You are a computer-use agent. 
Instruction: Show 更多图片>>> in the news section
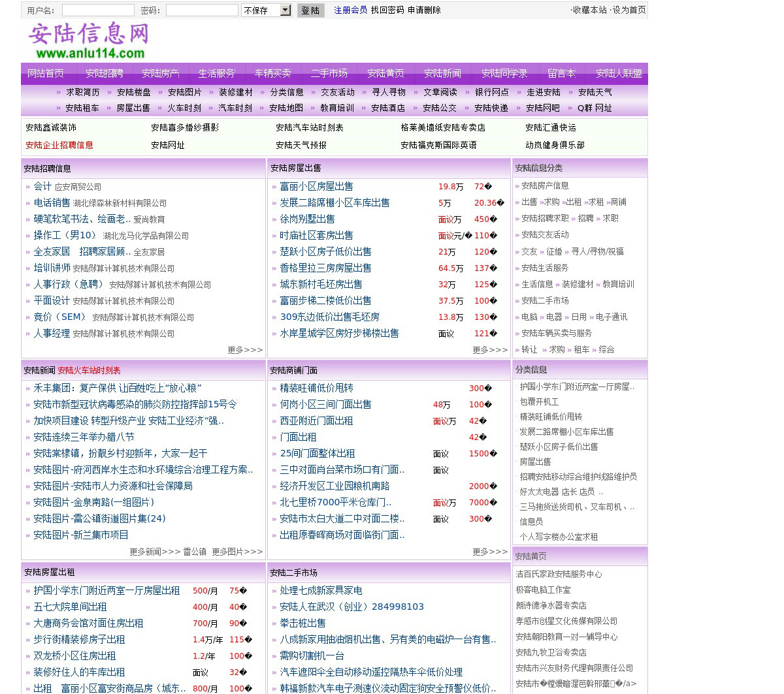tap(237, 552)
